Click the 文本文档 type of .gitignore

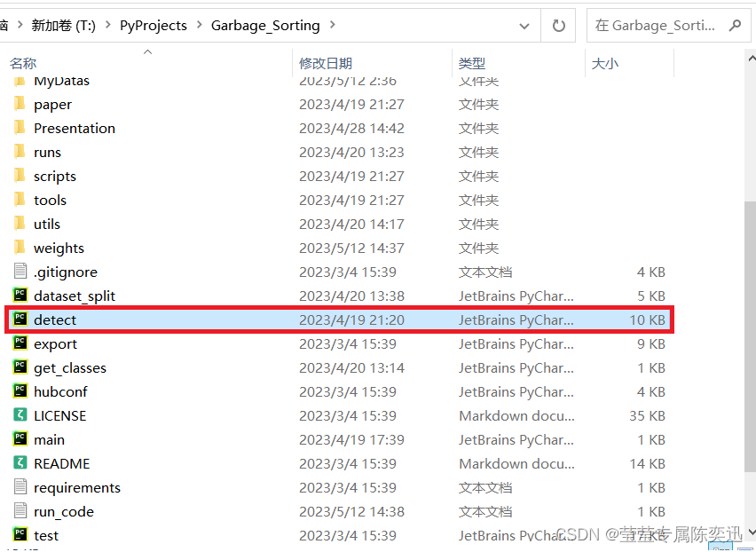tap(485, 272)
